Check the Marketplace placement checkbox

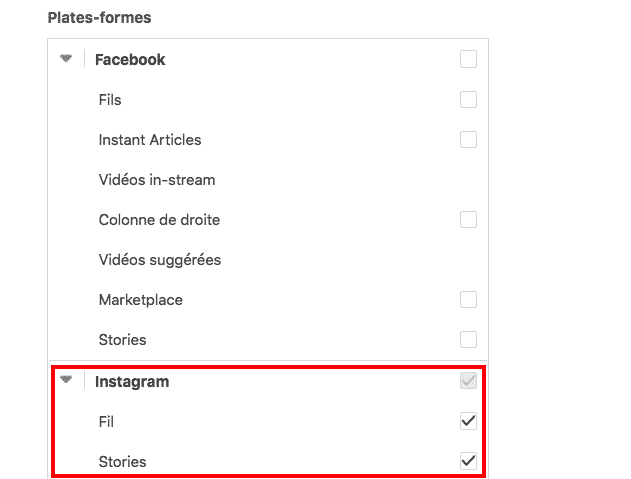468,299
